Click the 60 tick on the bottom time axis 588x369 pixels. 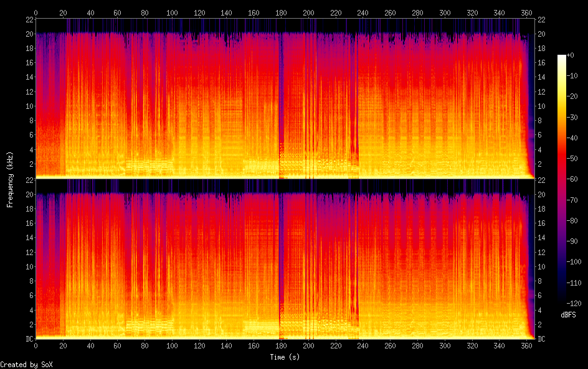pyautogui.click(x=117, y=345)
